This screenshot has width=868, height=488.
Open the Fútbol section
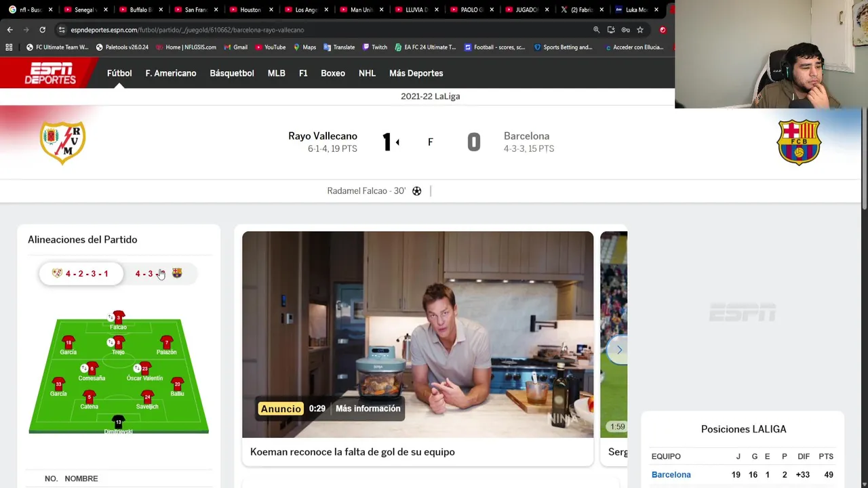(x=119, y=73)
